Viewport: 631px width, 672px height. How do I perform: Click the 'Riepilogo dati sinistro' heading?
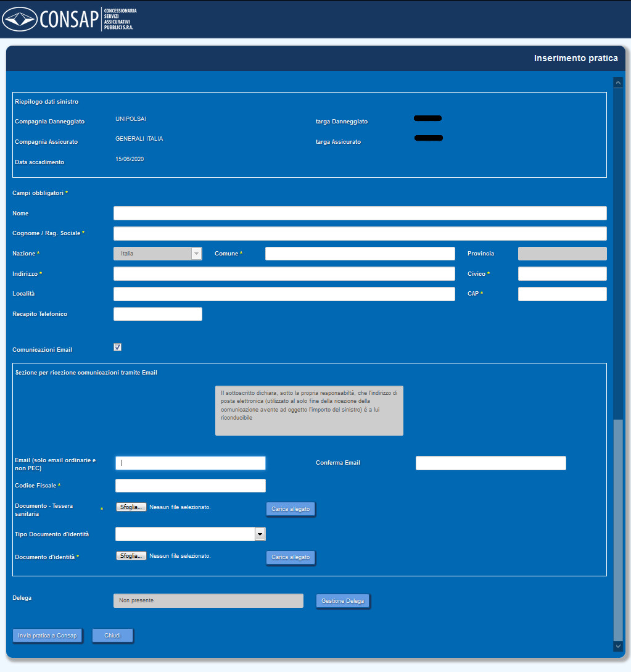coord(47,102)
